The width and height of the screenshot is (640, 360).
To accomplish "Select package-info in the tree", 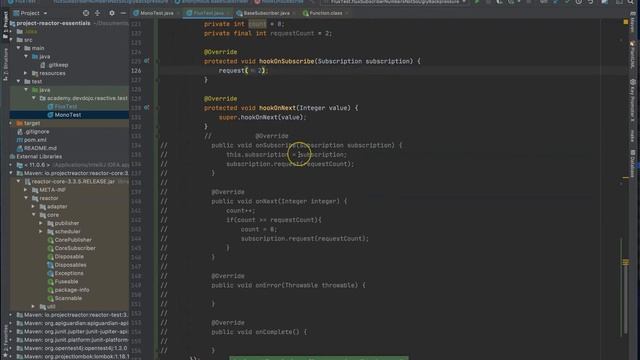I will [x=72, y=290].
